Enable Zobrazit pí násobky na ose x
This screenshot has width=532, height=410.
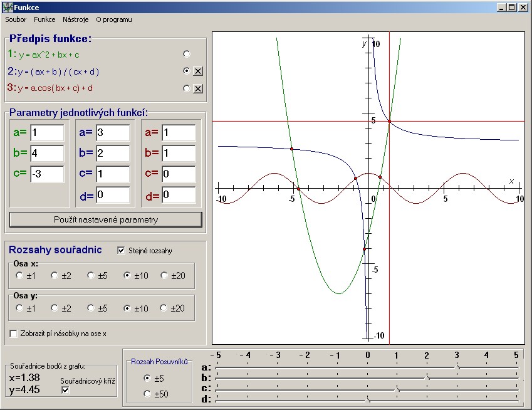[x=13, y=334]
